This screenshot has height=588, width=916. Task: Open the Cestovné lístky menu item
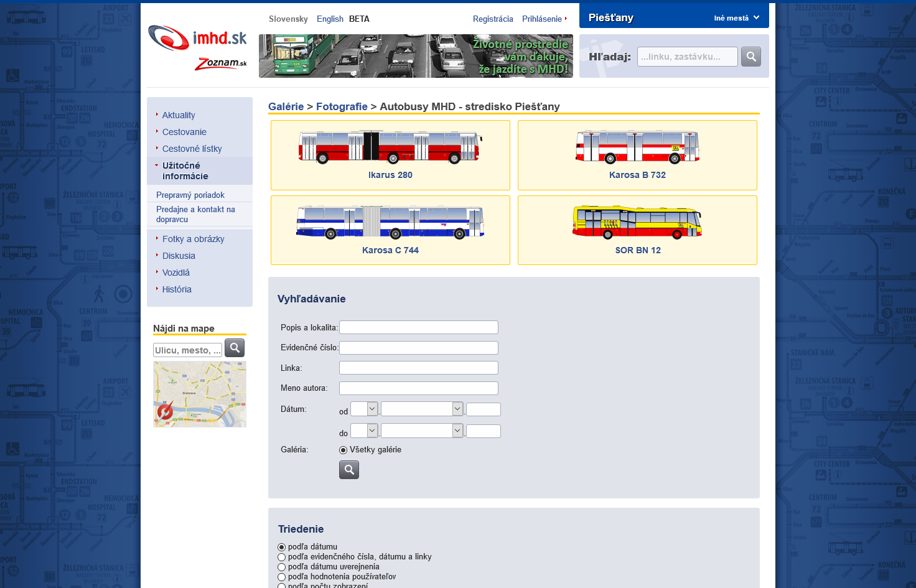click(x=192, y=149)
